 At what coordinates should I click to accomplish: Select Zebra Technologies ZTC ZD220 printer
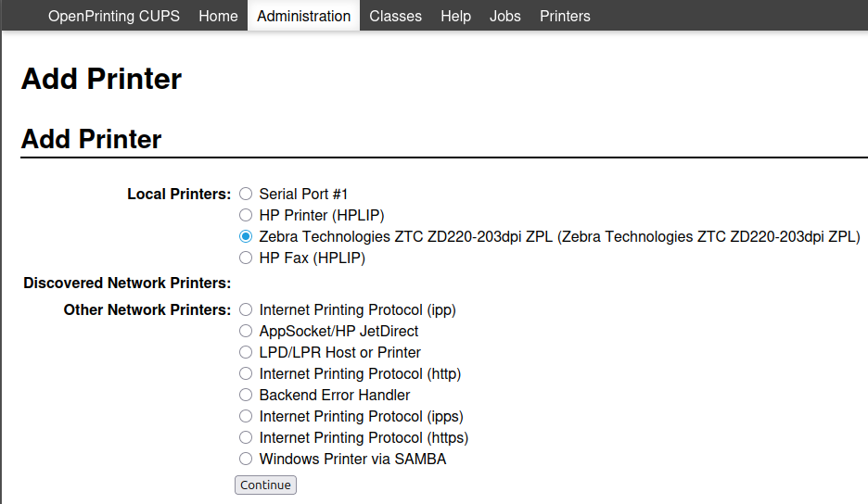pos(246,236)
